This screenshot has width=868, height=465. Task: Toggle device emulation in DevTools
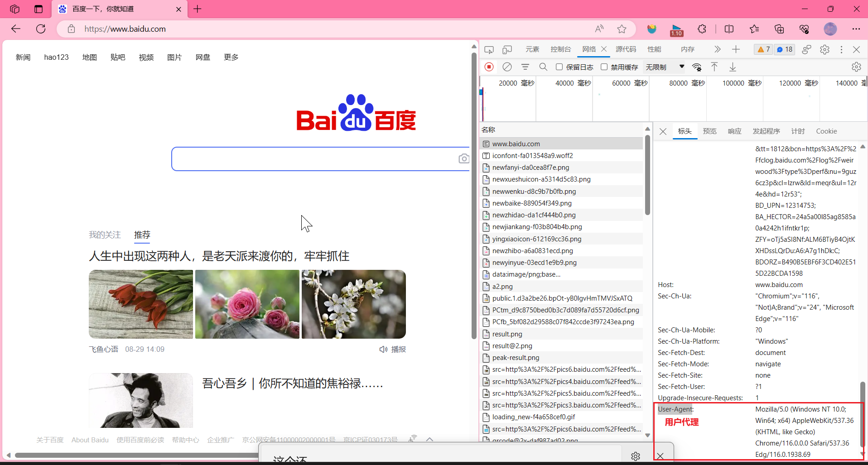click(x=507, y=49)
